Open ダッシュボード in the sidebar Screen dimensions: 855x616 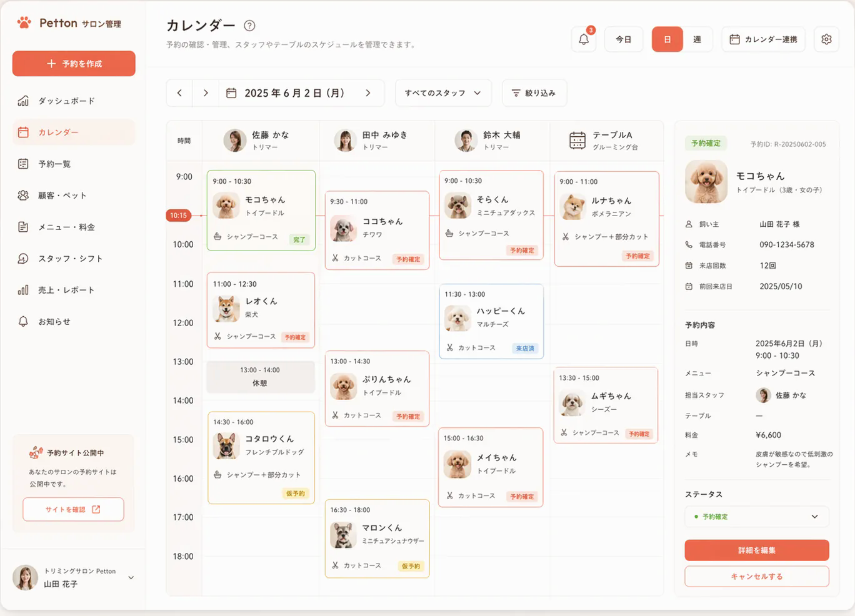(x=74, y=101)
